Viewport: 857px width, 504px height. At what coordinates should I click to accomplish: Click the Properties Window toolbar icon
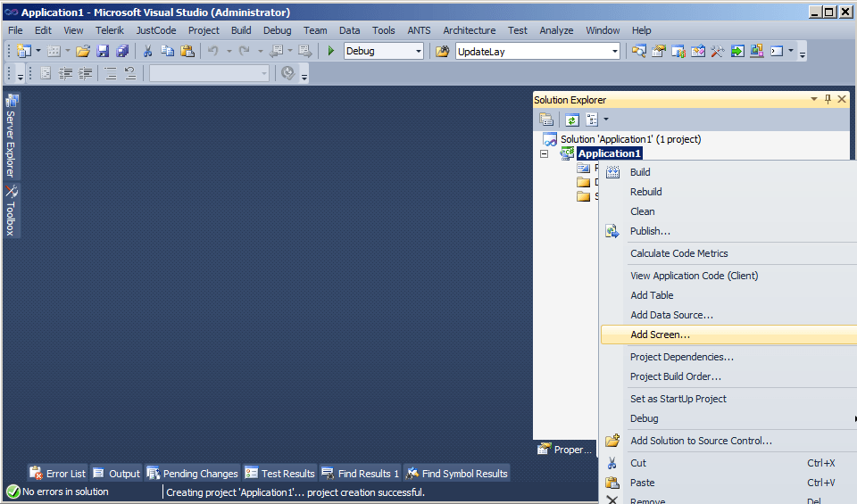[x=659, y=52]
